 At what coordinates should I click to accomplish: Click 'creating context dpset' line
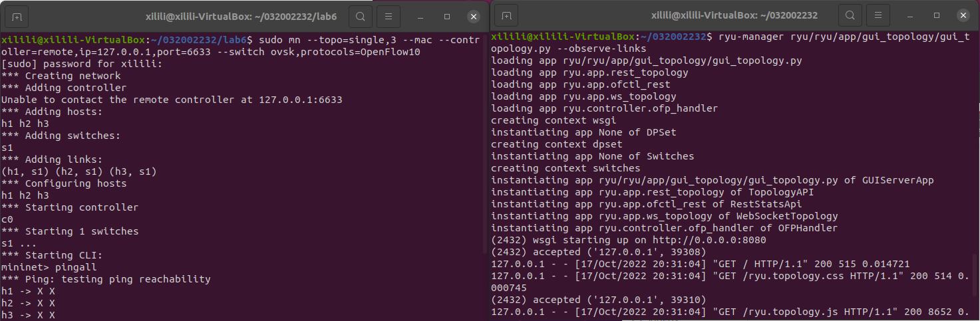(x=557, y=144)
